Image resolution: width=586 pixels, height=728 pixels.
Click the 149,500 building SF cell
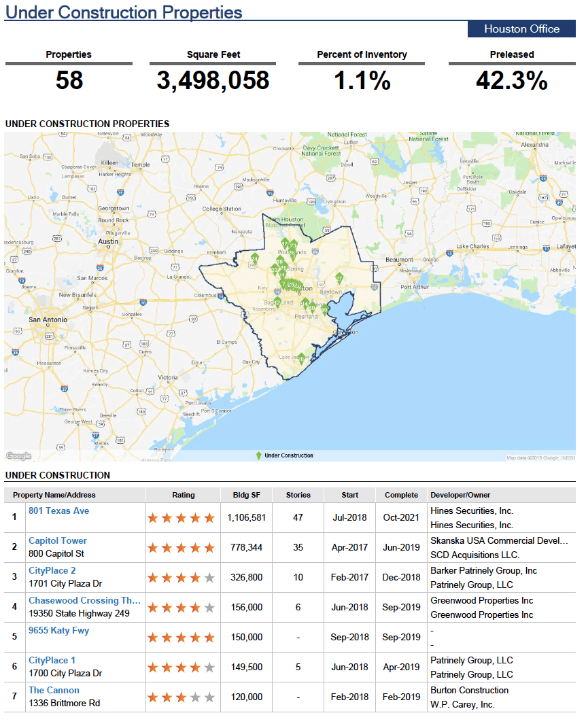247,668
